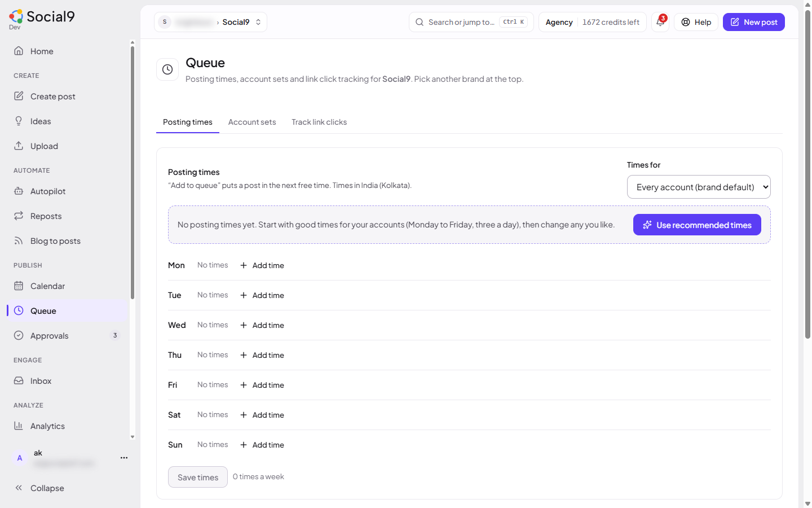Open the notifications bell icon

(660, 22)
